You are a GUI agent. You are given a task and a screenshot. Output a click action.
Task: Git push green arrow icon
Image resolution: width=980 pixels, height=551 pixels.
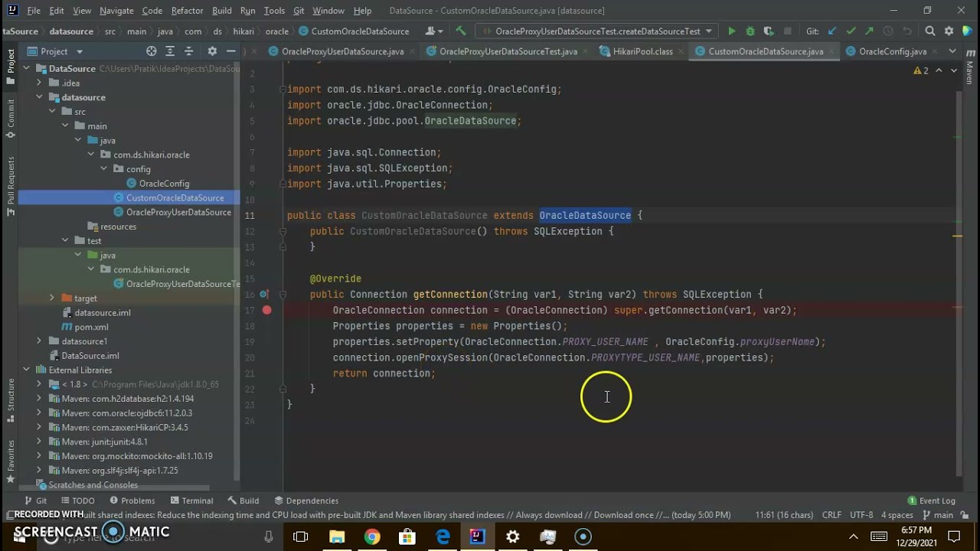869,31
